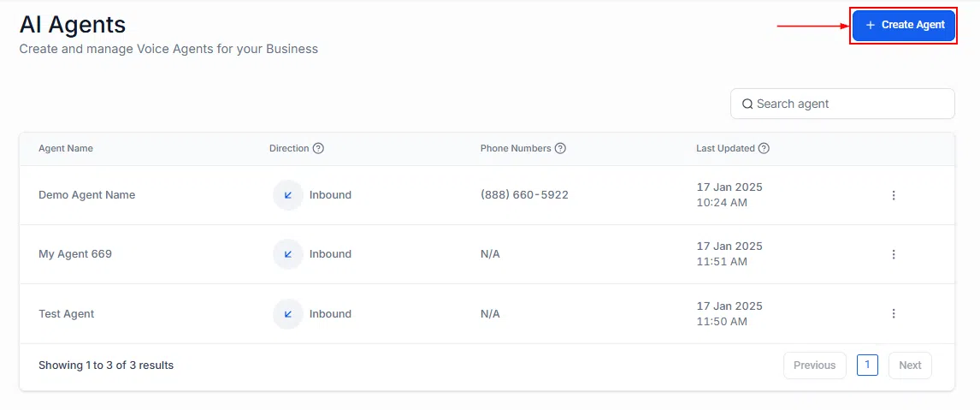Open options menu for My Agent 669

pyautogui.click(x=893, y=254)
